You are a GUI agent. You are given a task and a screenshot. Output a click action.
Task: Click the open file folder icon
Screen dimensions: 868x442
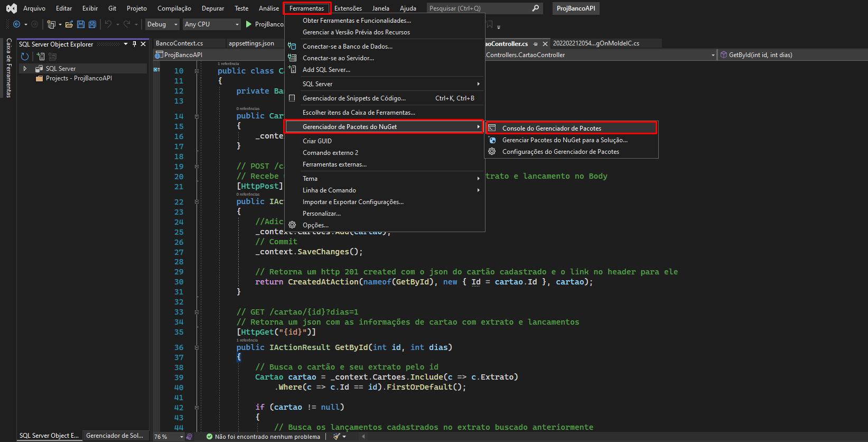pyautogui.click(x=69, y=24)
